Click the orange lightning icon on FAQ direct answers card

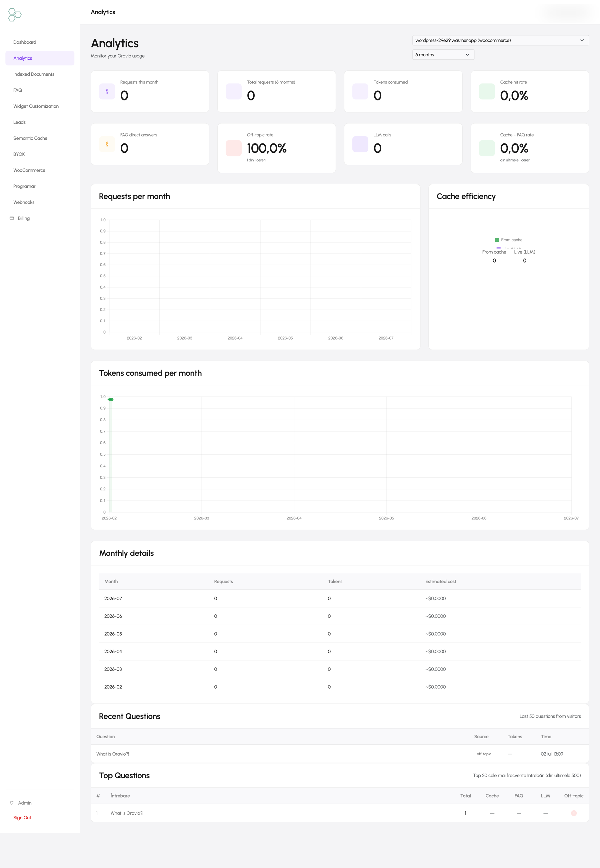(107, 144)
